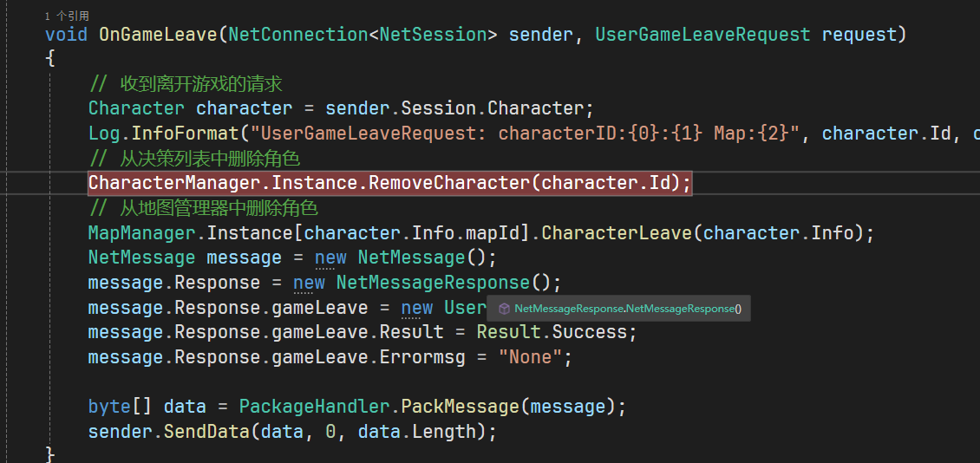980x463 pixels.
Task: Click InfoFormat in the Log call
Action: tap(186, 134)
